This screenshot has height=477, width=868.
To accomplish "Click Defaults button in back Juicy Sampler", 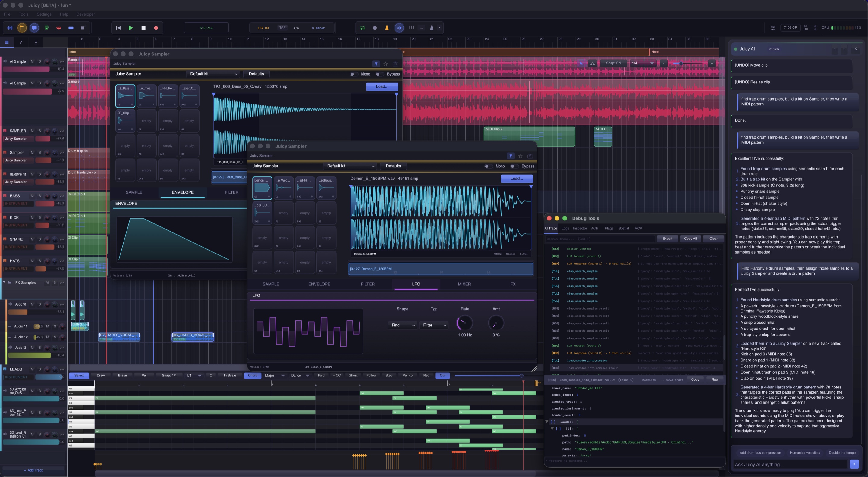I will tap(256, 74).
